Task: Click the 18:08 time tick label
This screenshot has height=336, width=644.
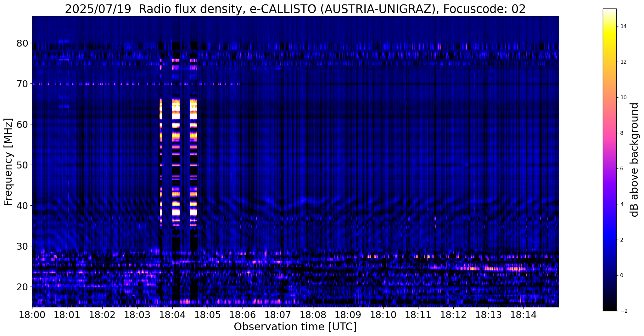Action: [313, 315]
